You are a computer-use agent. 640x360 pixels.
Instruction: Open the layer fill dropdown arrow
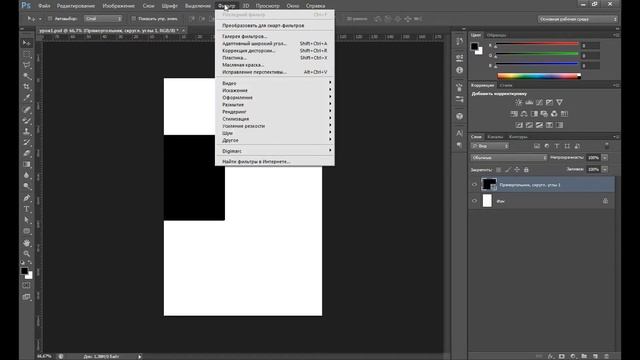605,169
